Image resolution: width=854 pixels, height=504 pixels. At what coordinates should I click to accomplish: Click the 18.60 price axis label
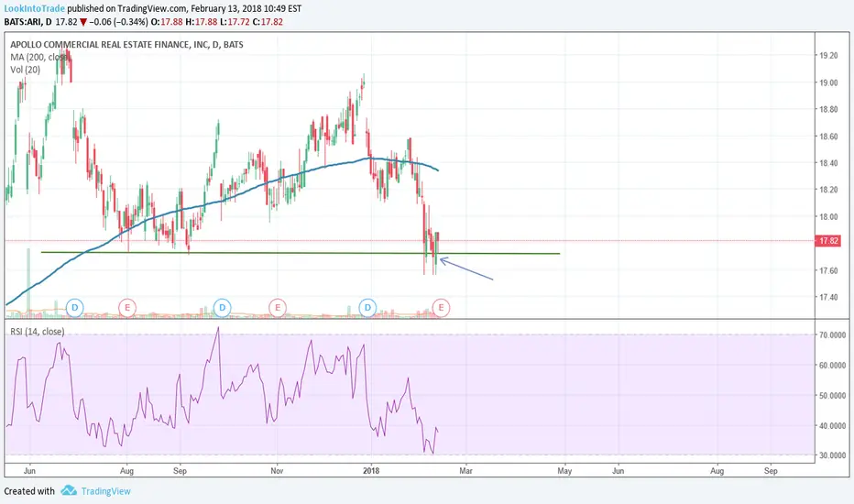pos(828,137)
